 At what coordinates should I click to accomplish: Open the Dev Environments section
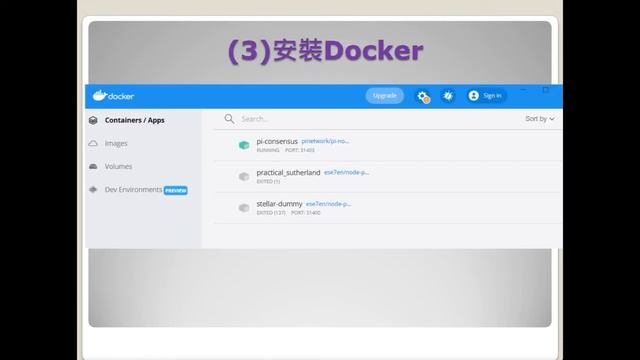coord(133,190)
